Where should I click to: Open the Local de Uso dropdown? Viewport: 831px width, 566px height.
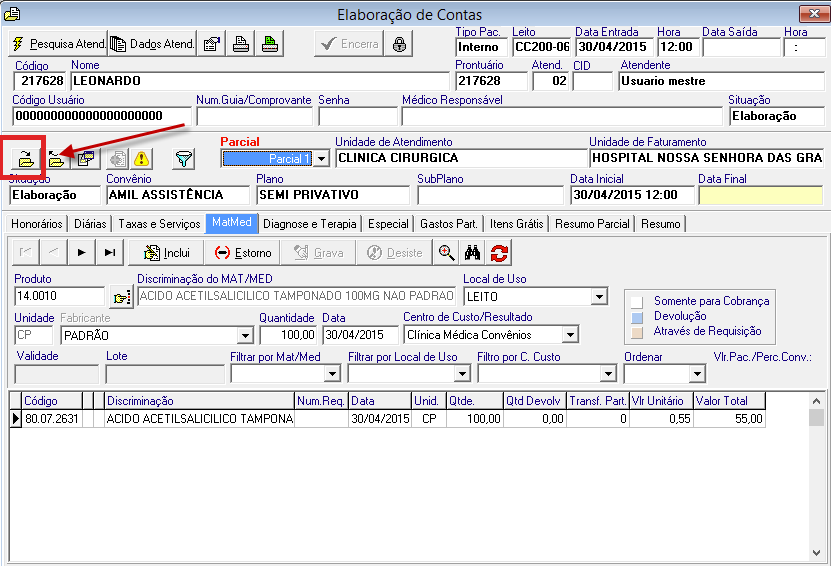click(599, 296)
